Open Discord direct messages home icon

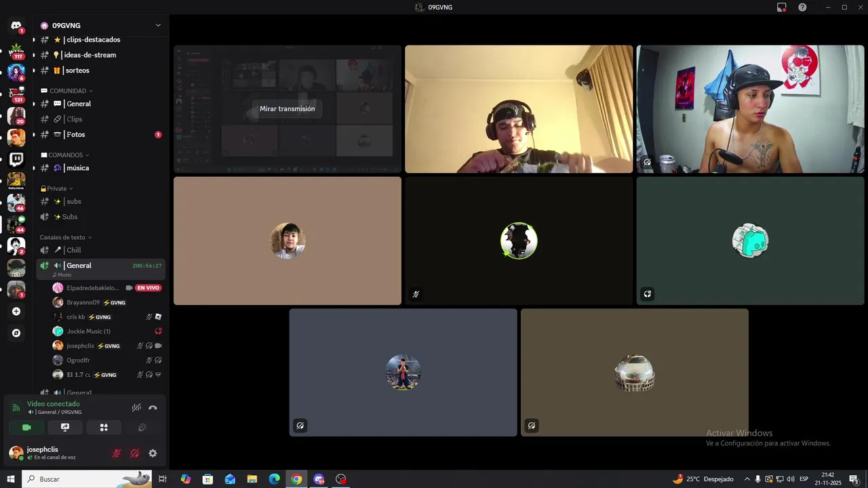pyautogui.click(x=16, y=26)
